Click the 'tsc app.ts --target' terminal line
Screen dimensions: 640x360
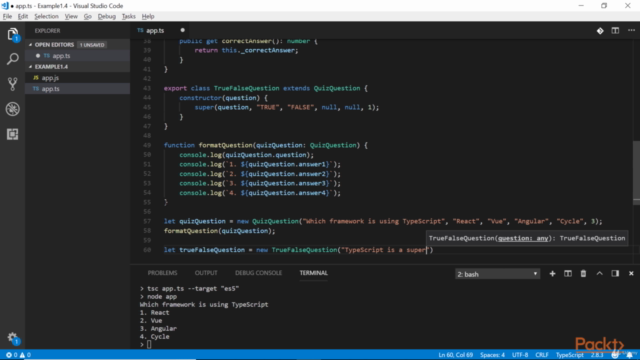coord(189,289)
